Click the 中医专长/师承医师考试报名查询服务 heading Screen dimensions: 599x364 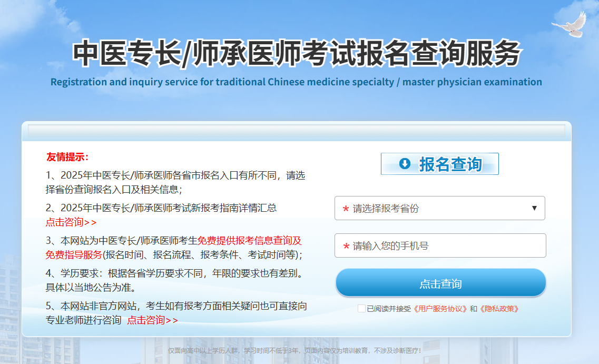tap(297, 54)
